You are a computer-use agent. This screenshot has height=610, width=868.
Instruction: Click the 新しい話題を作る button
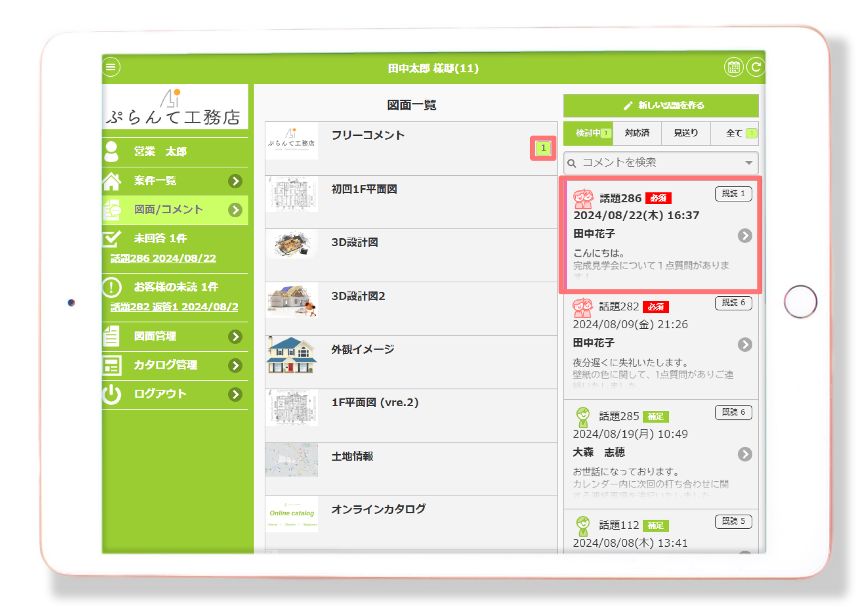pyautogui.click(x=661, y=105)
